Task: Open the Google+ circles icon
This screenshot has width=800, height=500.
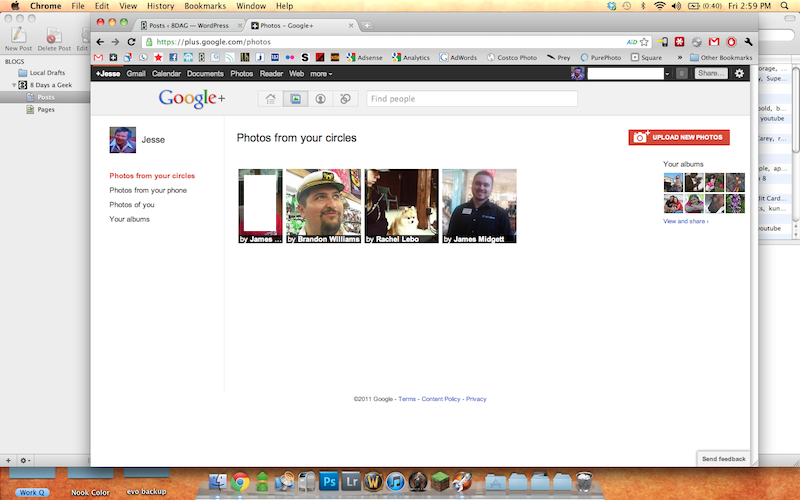Action: point(345,98)
